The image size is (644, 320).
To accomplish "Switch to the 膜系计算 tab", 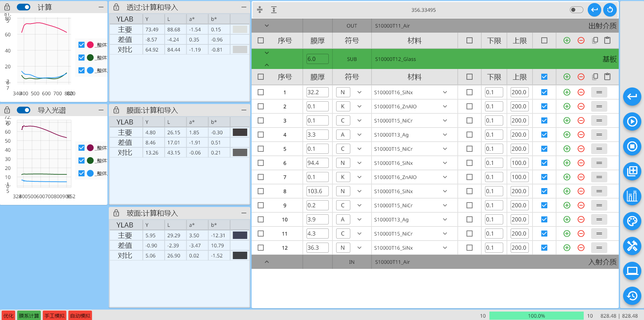I will pos(29,316).
